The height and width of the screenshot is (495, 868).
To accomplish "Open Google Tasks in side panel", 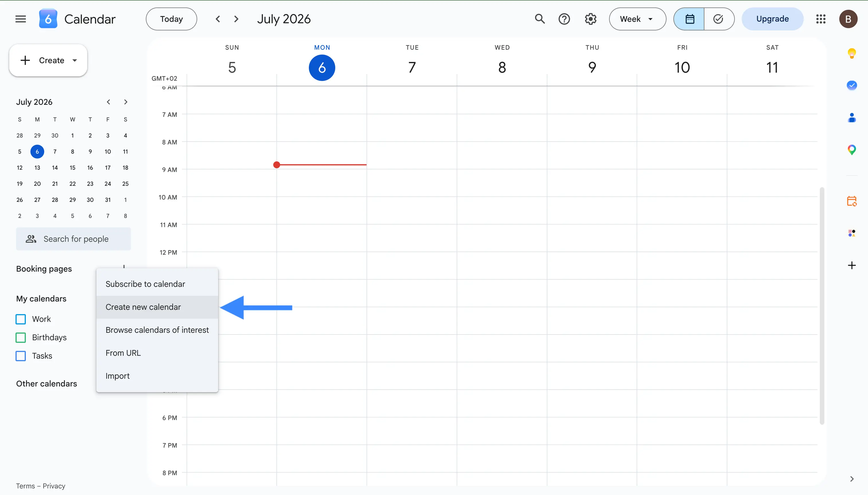I will tap(852, 85).
